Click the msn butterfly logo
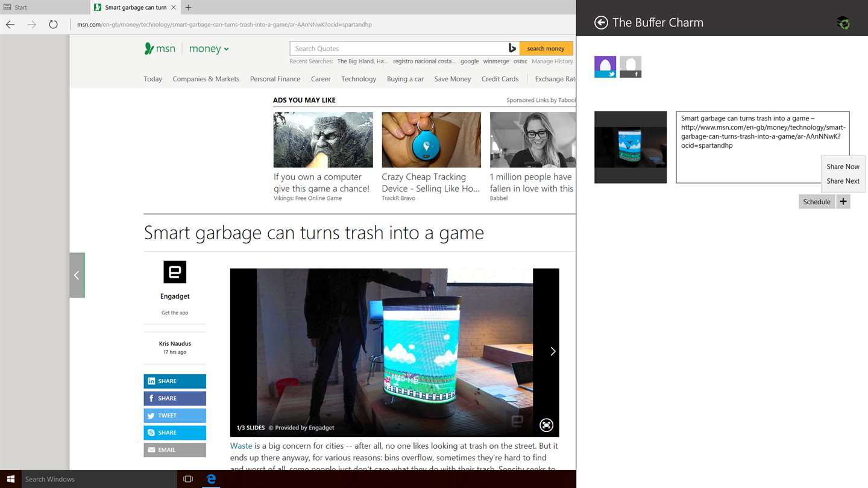The image size is (868, 488). (x=160, y=49)
